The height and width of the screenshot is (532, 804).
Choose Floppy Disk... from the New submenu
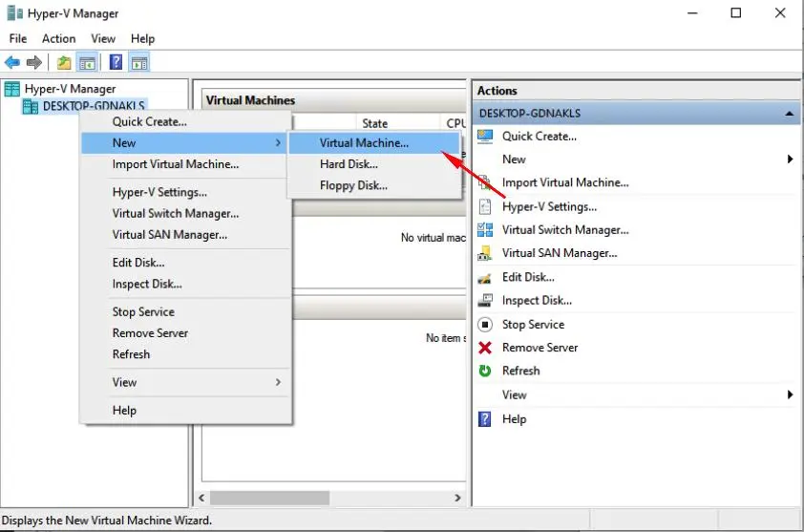pos(374,185)
